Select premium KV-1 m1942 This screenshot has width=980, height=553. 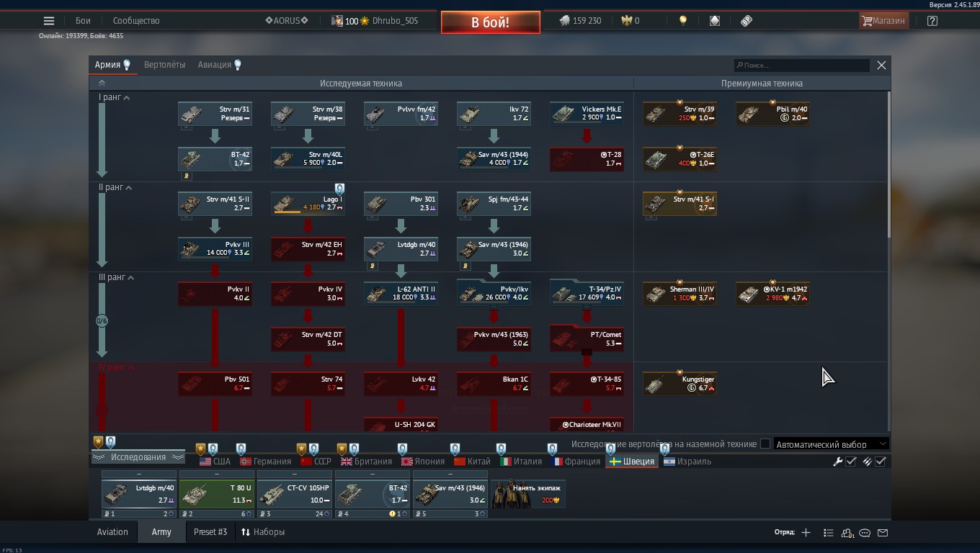click(772, 294)
